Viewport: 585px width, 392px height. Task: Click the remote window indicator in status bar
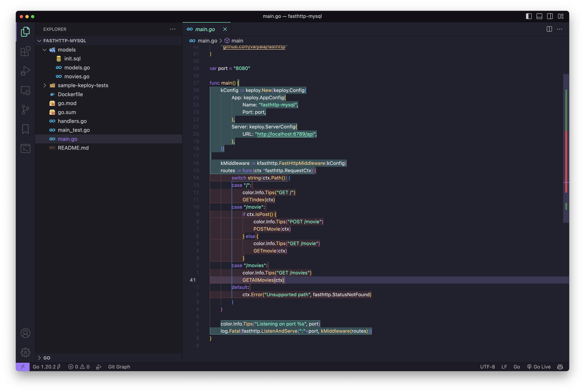(x=23, y=367)
